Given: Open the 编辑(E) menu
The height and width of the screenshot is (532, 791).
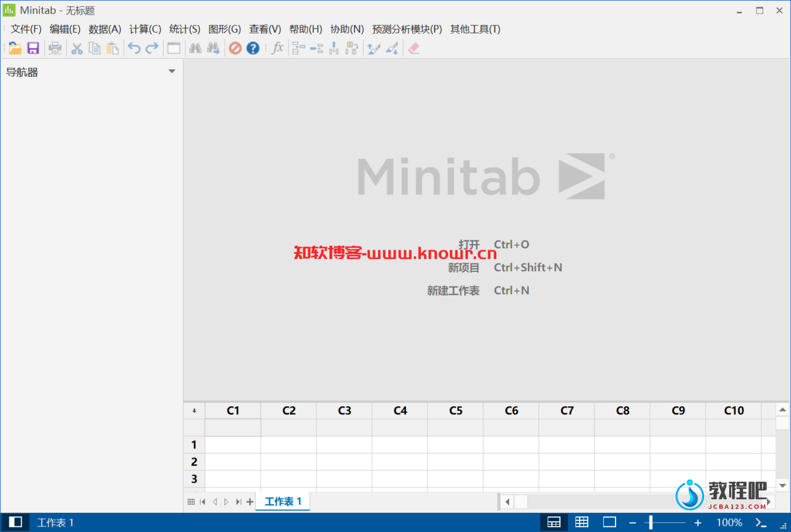Looking at the screenshot, I should pos(65,29).
